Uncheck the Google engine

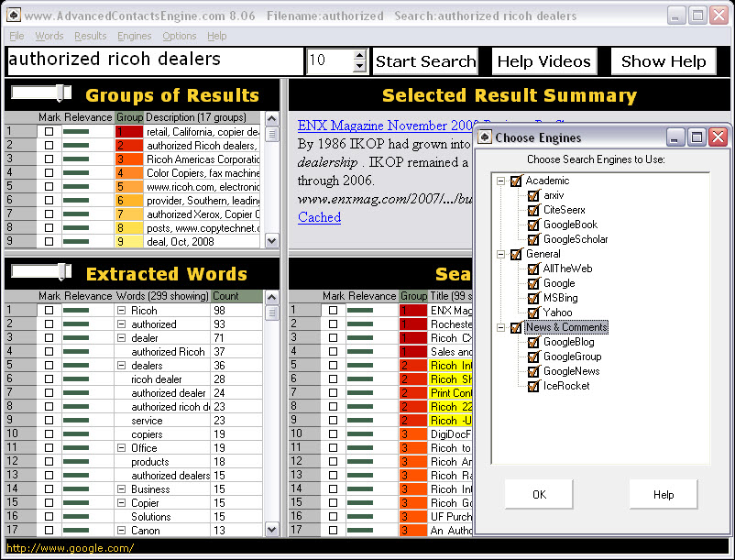point(533,283)
